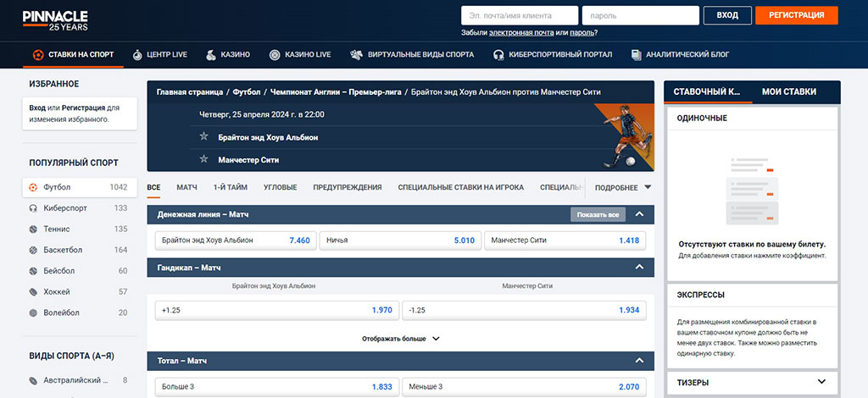Click the Pinnacle 25 Years logo
The image size is (868, 398).
55,20
